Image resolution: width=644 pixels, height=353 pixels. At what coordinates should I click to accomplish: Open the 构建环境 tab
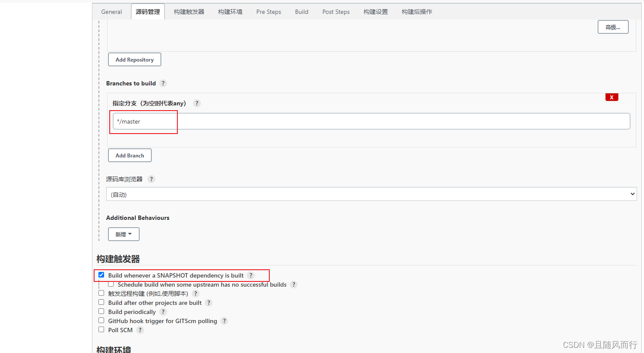[x=230, y=12]
